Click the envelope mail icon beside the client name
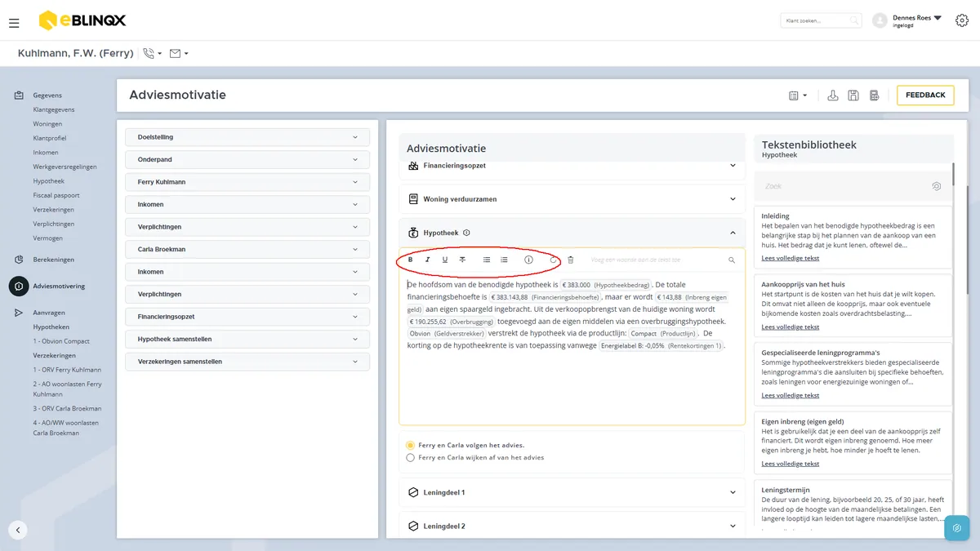 [175, 53]
